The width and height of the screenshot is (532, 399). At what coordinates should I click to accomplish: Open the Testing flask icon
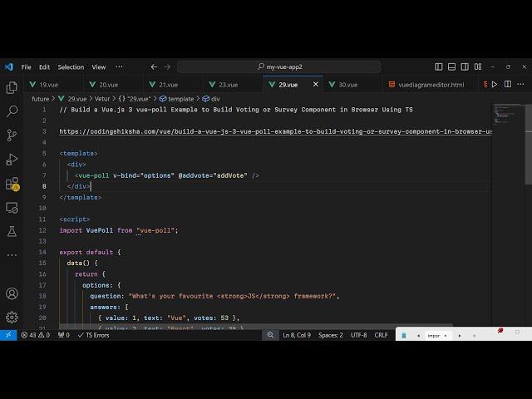[x=12, y=231]
